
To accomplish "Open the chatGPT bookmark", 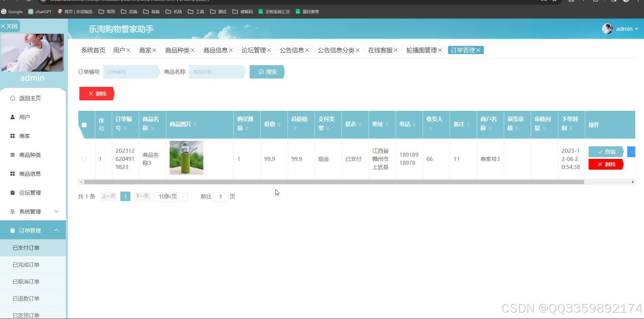I will point(40,11).
